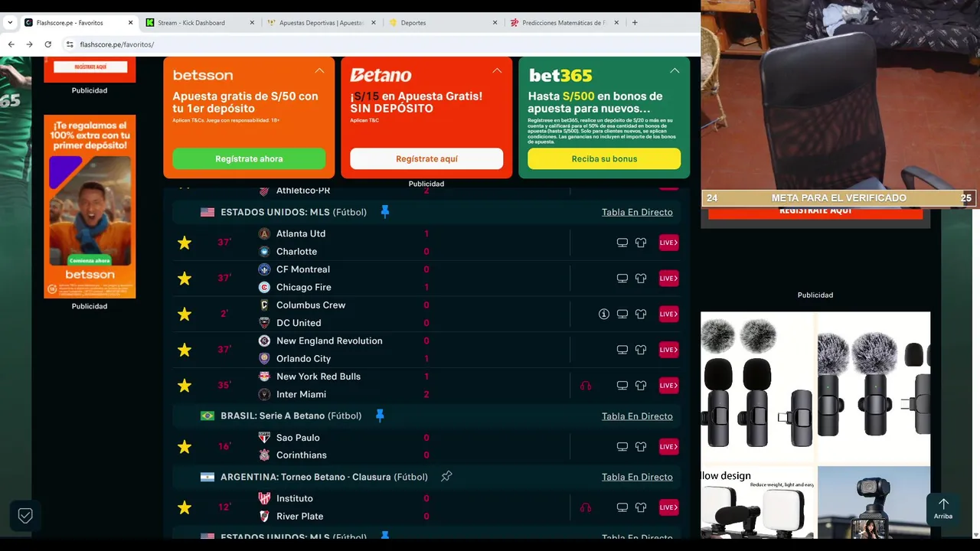Viewport: 980px width, 551px height.
Task: Unstar New England Revolution vs Orlando City
Action: point(185,350)
